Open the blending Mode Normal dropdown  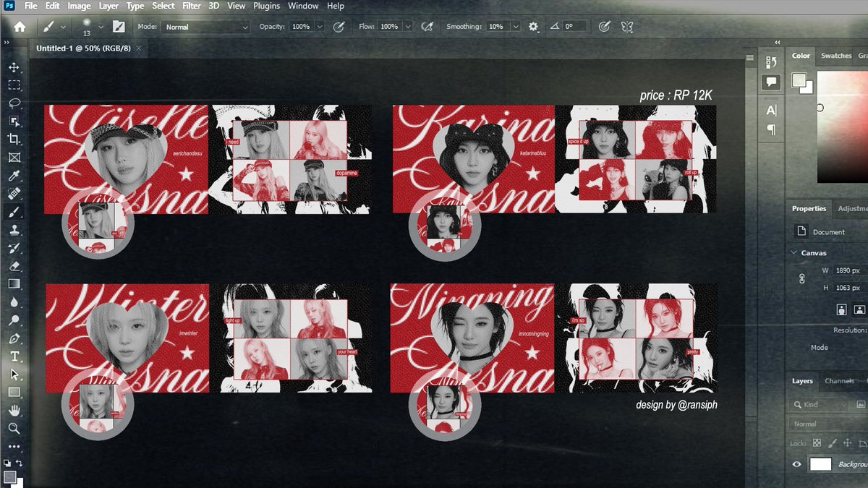pos(205,26)
